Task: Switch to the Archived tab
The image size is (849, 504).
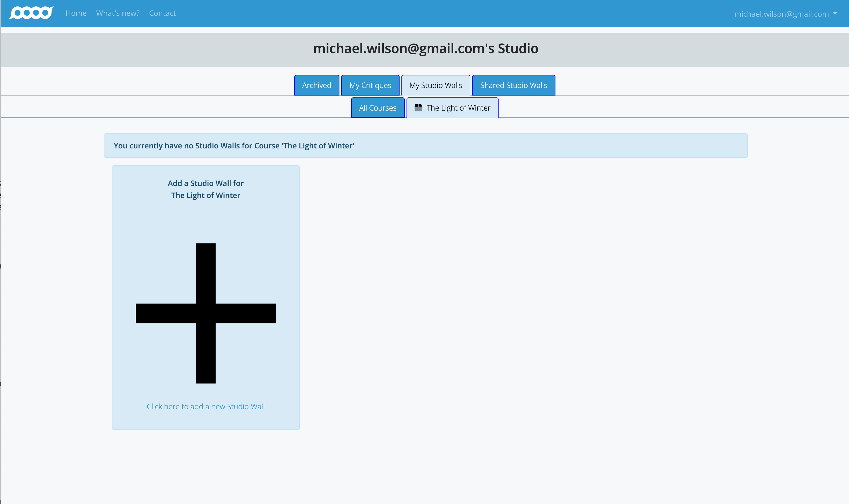Action: [x=317, y=85]
